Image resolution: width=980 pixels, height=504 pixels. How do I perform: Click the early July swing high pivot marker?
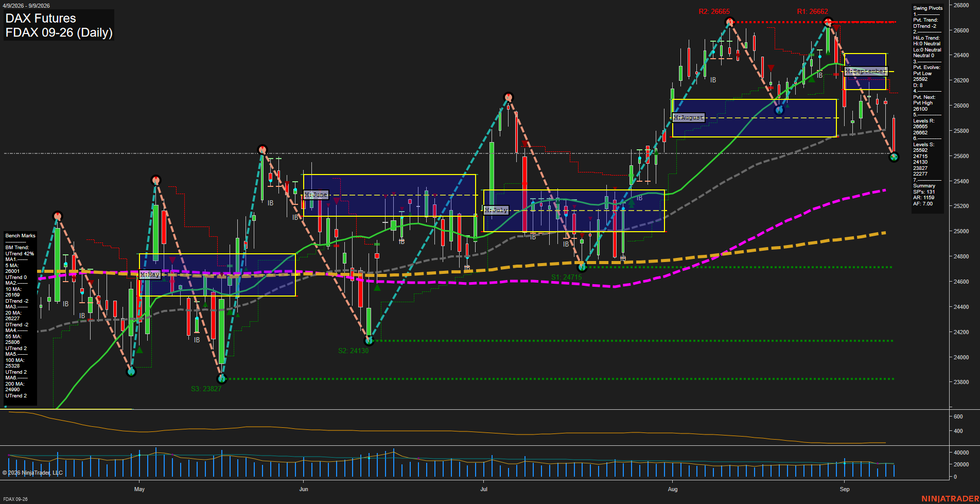(509, 97)
